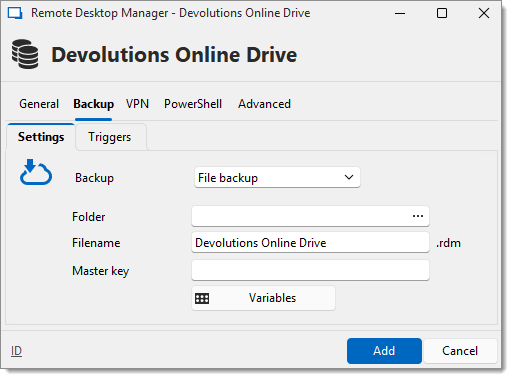The height and width of the screenshot is (379, 512).
Task: Switch to the Triggers sub-tab
Action: tap(110, 137)
